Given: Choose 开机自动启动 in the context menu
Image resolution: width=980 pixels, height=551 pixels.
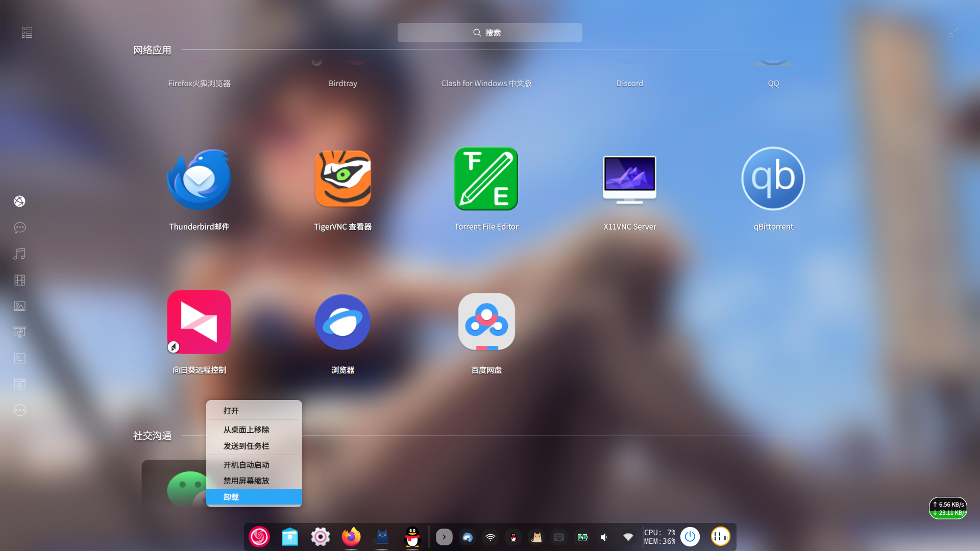Looking at the screenshot, I should click(254, 465).
